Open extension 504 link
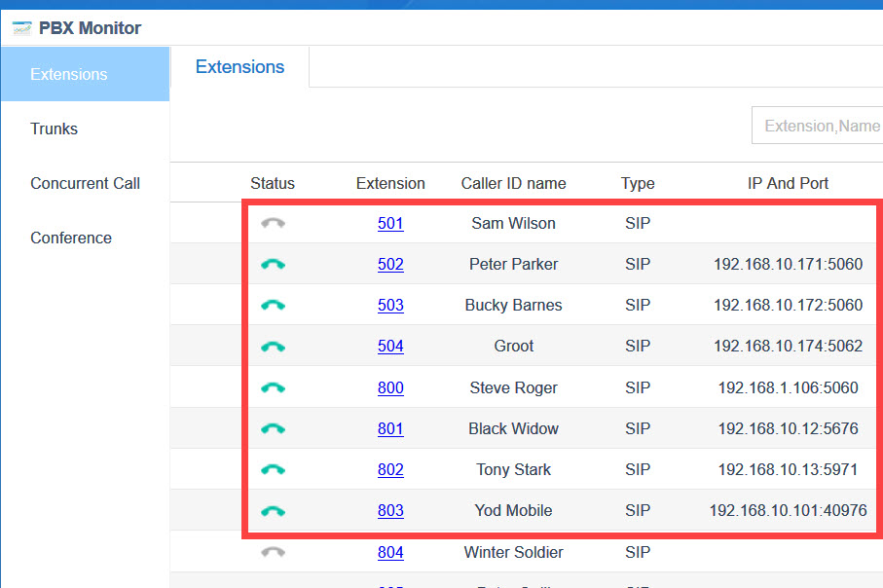The height and width of the screenshot is (588, 883). [x=390, y=347]
